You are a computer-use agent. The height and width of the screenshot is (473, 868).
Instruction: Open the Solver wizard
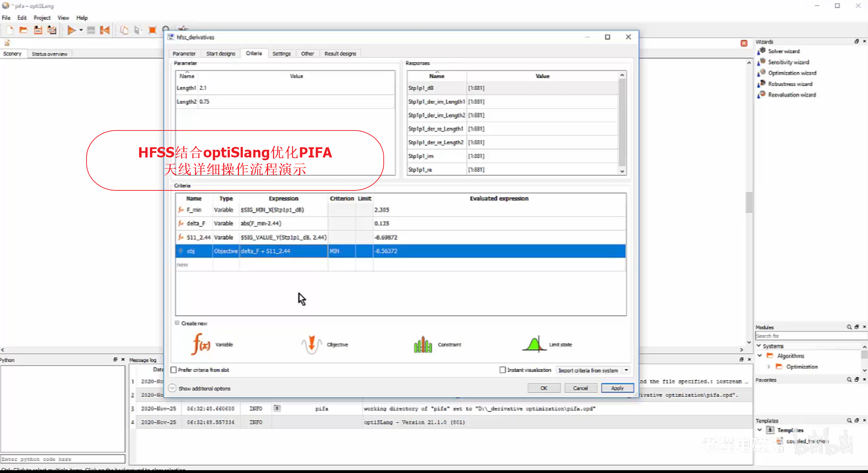tap(784, 51)
